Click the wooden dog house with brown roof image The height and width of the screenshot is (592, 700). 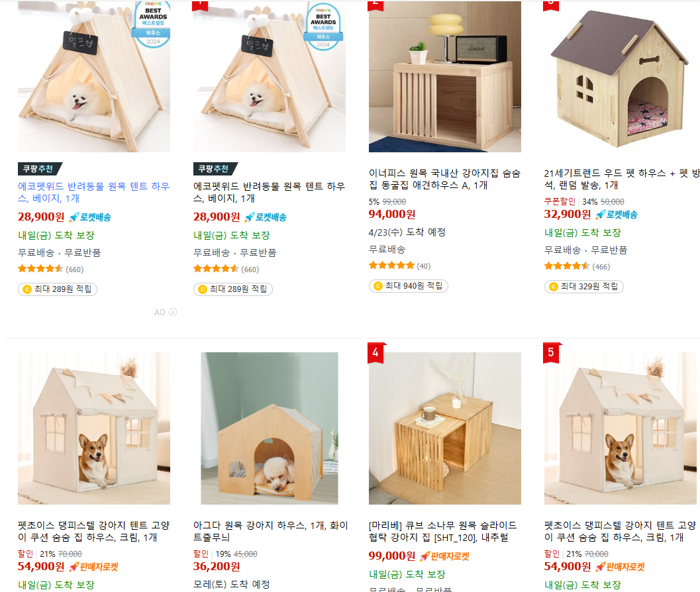click(620, 77)
